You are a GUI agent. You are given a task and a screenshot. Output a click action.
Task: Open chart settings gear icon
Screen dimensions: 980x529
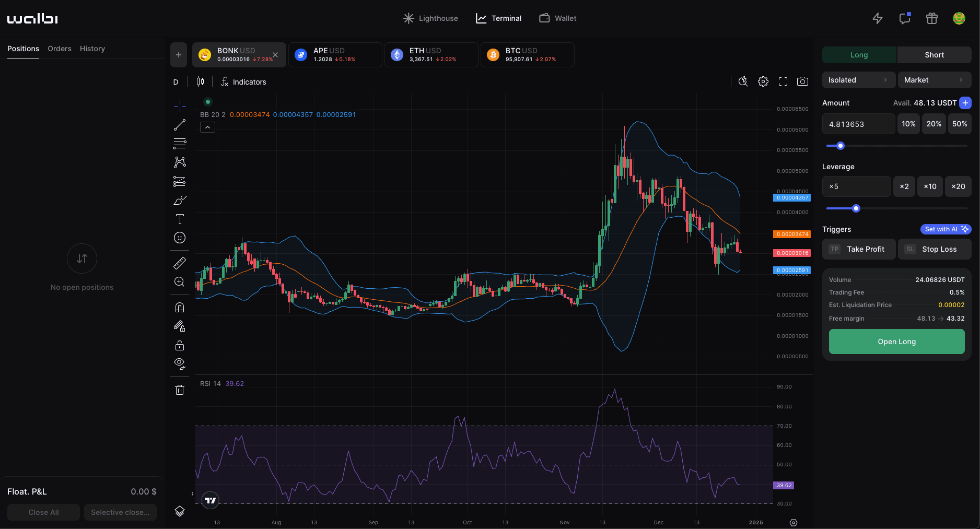click(x=763, y=81)
